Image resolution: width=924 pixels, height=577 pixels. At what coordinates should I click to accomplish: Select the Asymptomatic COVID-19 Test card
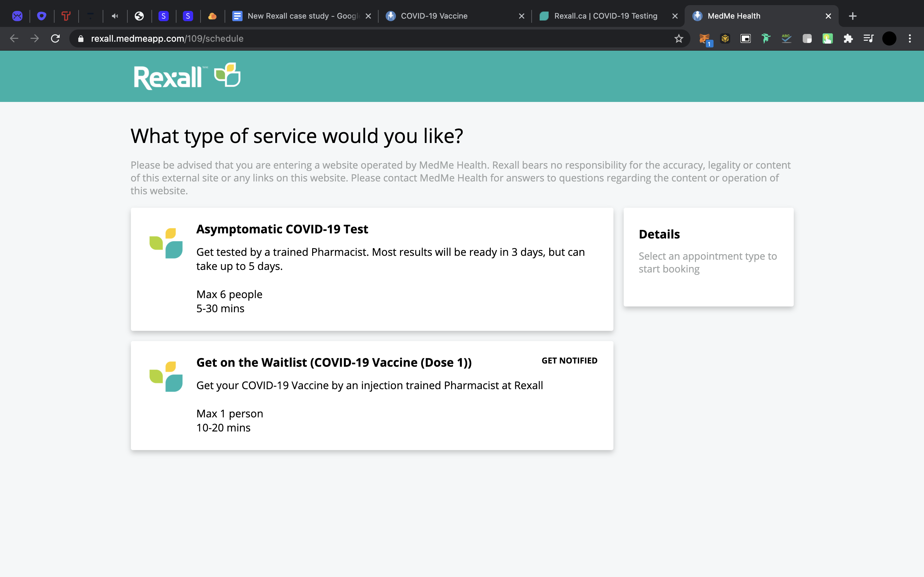[372, 269]
